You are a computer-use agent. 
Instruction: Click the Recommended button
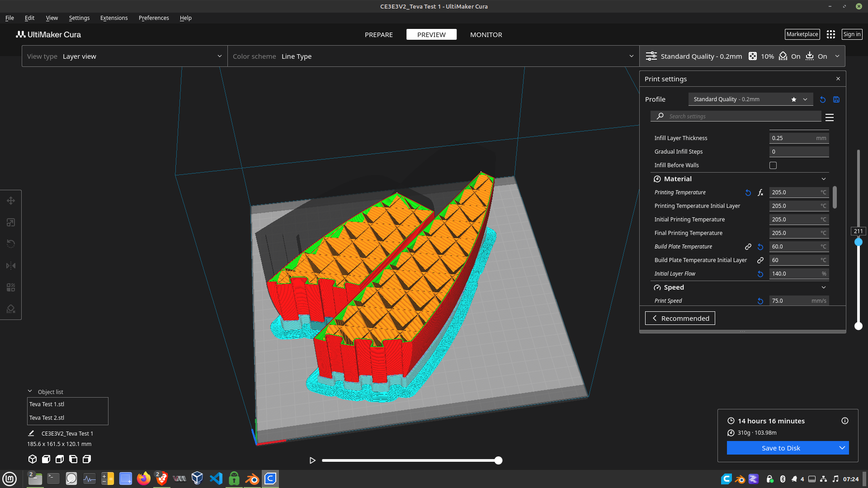tap(680, 319)
